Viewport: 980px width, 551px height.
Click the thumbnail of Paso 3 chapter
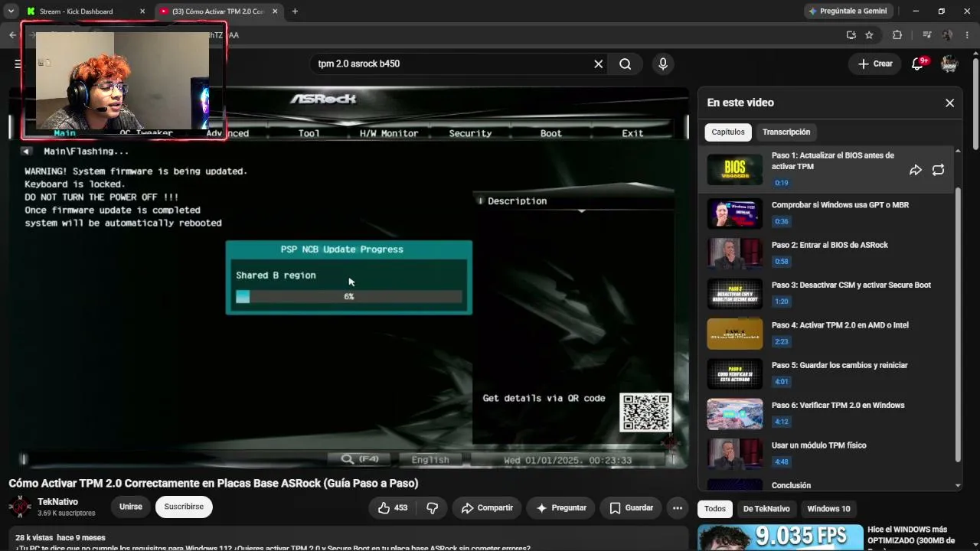tap(734, 293)
